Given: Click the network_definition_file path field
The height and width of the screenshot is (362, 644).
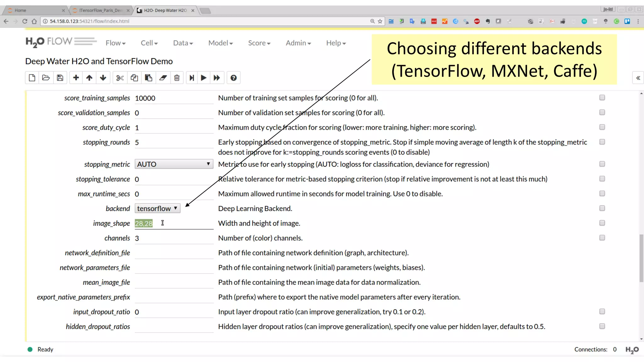Looking at the screenshot, I should (174, 253).
